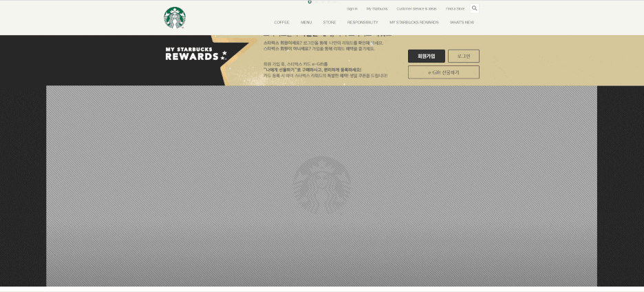The image size is (644, 292).
Task: Click the Starbucks siren logo in header
Action: pos(175,18)
